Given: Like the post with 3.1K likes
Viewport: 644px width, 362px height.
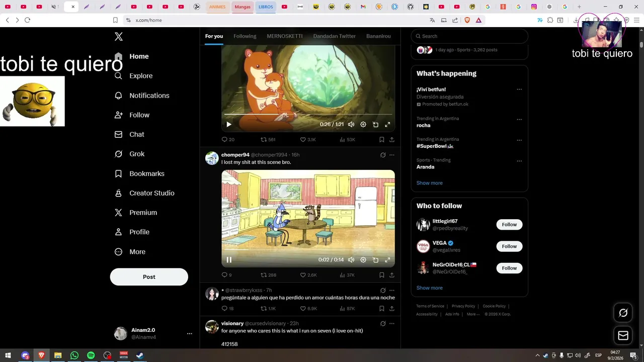Looking at the screenshot, I should (308, 140).
